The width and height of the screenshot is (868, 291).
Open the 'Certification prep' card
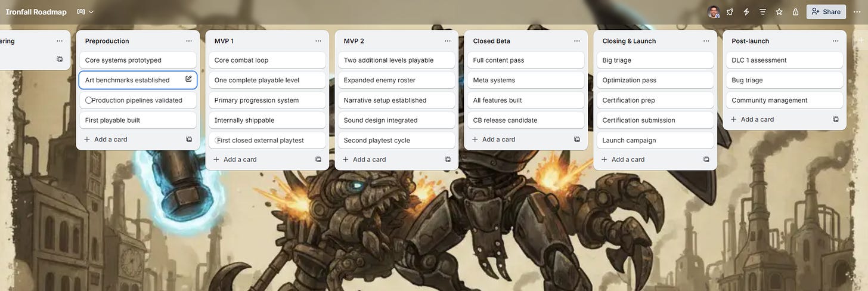655,100
